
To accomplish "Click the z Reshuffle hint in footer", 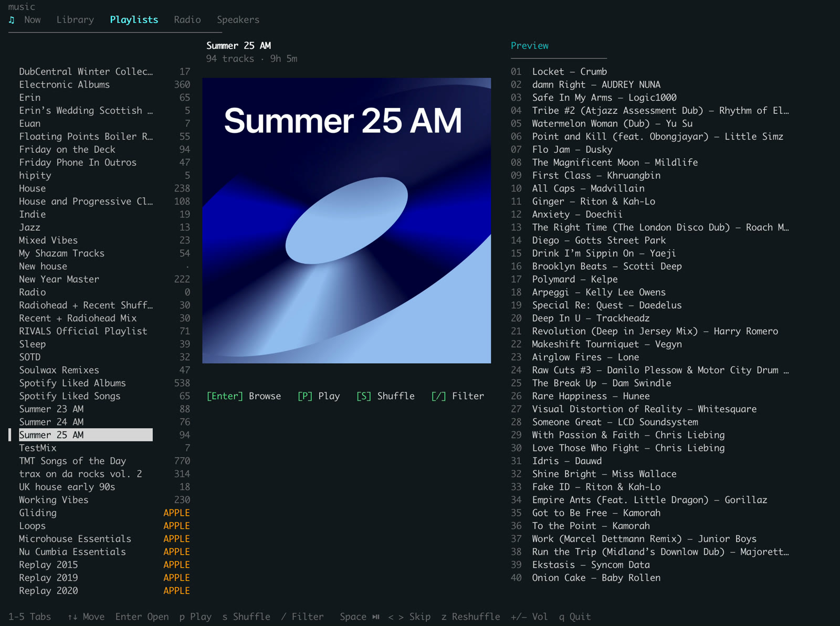I will click(471, 617).
